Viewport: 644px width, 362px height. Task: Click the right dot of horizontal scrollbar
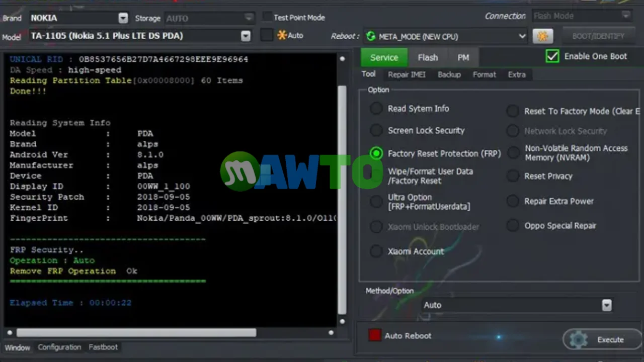coord(331,333)
